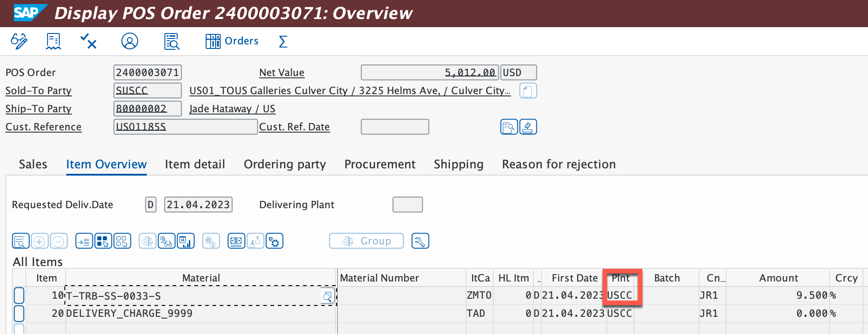Click the sigma totals icon
The image size is (868, 334).
(283, 42)
